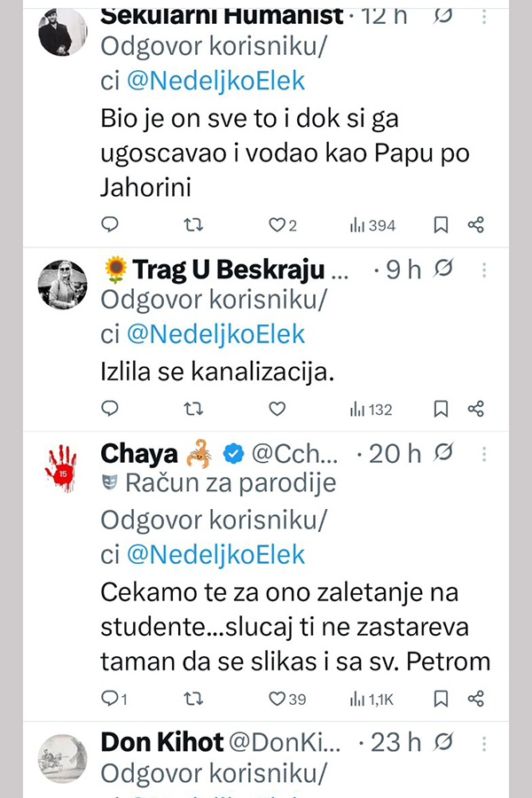Open Chaya's red hand avatar
The height and width of the screenshot is (798, 532).
[x=63, y=471]
